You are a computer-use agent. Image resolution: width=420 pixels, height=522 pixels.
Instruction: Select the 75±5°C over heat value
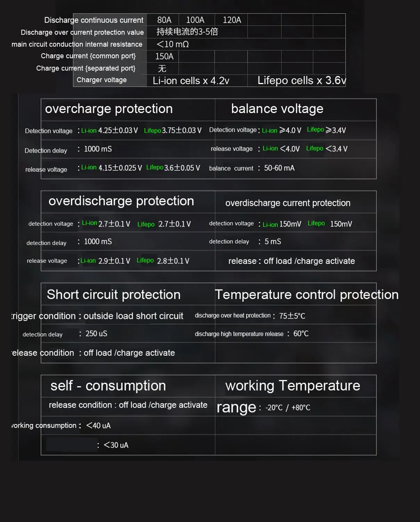tap(292, 316)
